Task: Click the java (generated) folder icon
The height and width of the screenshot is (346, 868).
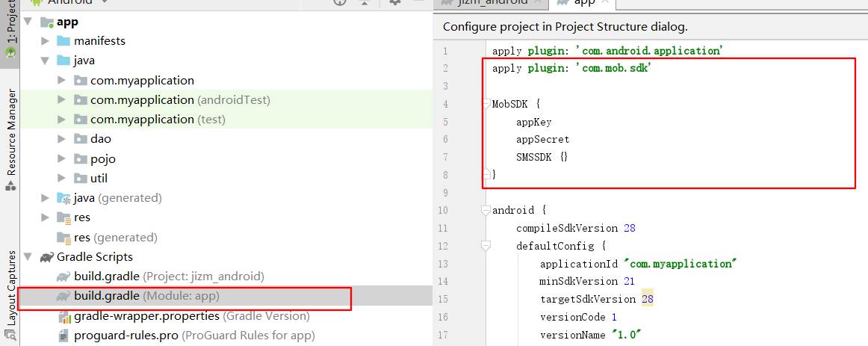Action: click(x=63, y=198)
